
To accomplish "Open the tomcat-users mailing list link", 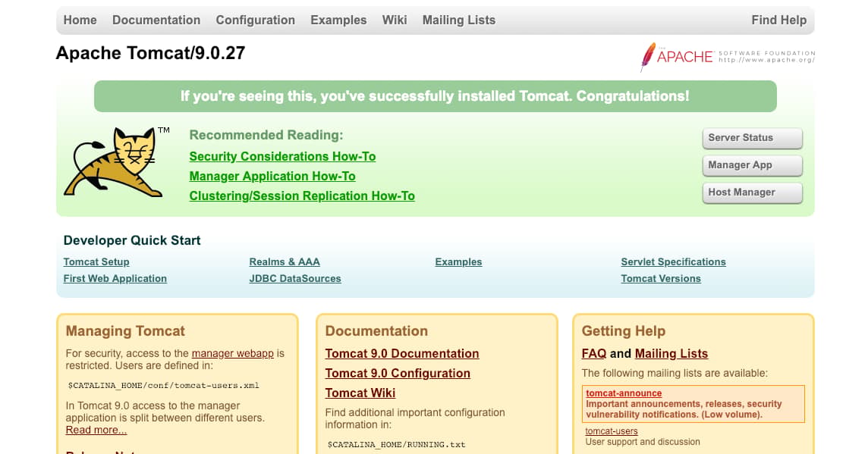I will click(611, 431).
